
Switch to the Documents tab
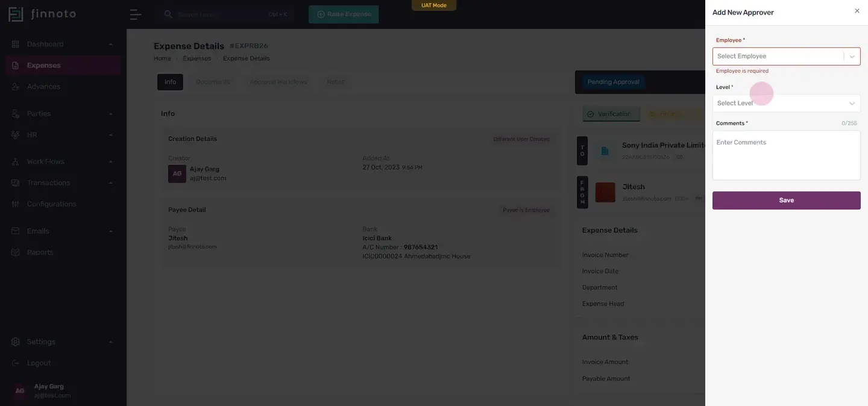[x=213, y=82]
